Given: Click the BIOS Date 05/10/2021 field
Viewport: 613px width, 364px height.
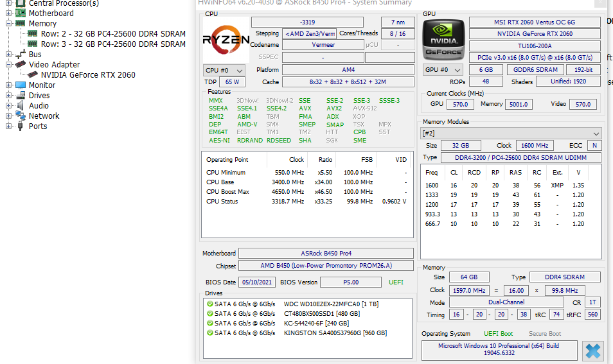Looking at the screenshot, I should (257, 282).
